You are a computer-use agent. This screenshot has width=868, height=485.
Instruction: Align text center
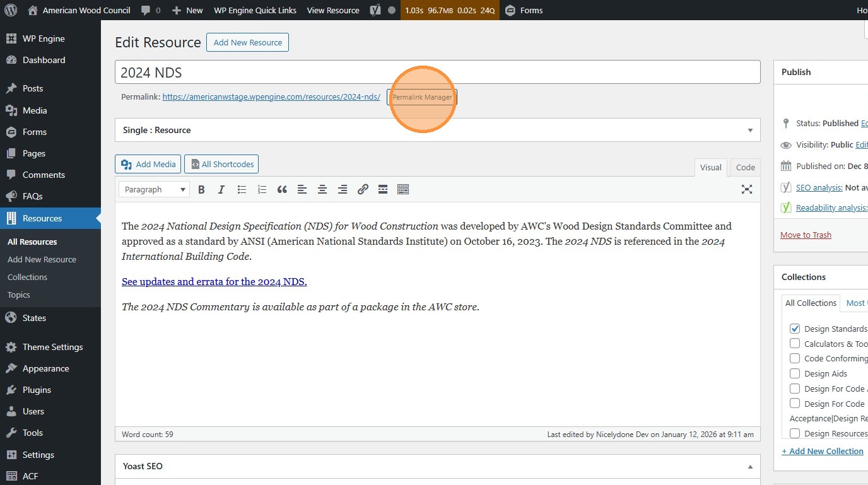(x=322, y=189)
